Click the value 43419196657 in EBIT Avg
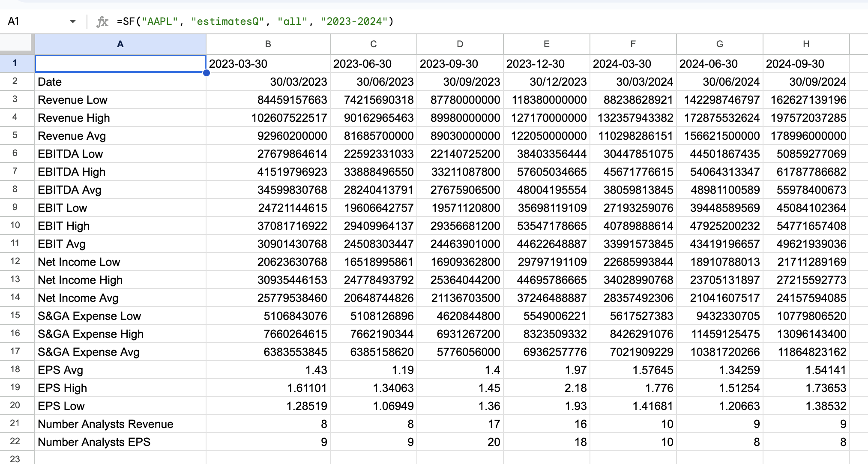 point(725,244)
